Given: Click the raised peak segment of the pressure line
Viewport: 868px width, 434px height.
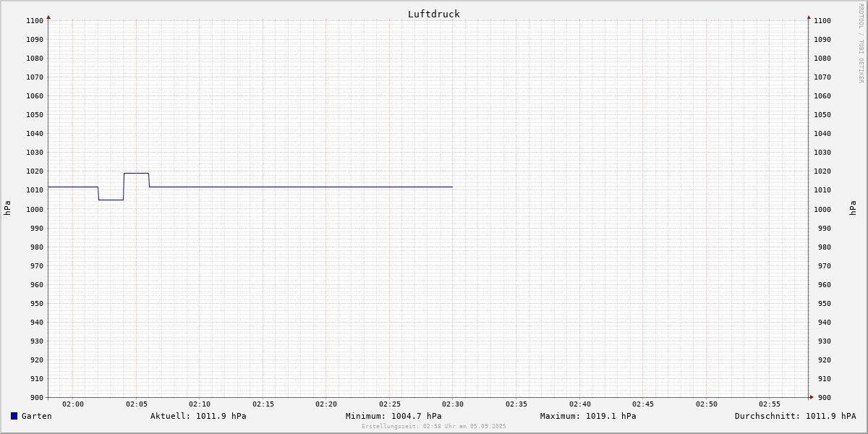Looking at the screenshot, I should (136, 173).
